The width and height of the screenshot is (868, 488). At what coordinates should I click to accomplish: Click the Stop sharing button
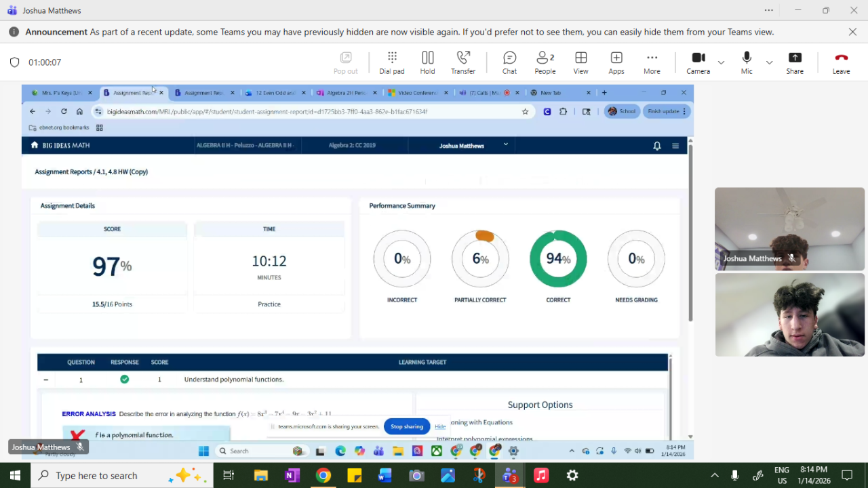point(407,426)
